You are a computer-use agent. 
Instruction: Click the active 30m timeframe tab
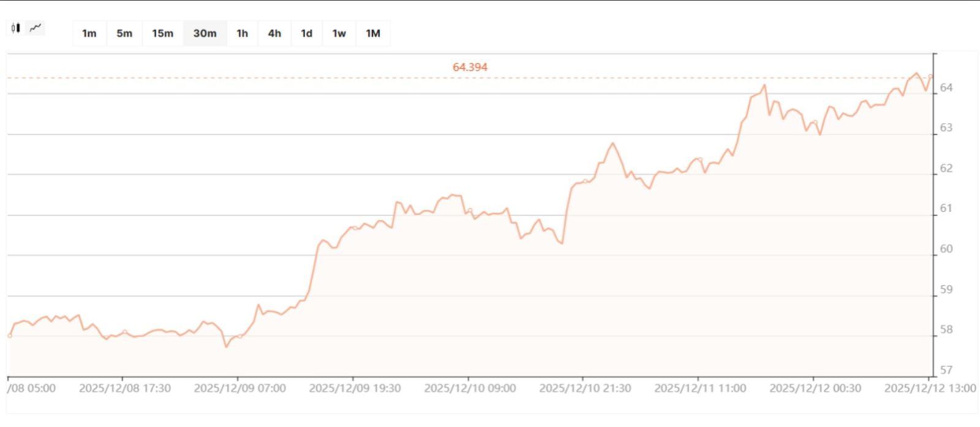click(205, 34)
